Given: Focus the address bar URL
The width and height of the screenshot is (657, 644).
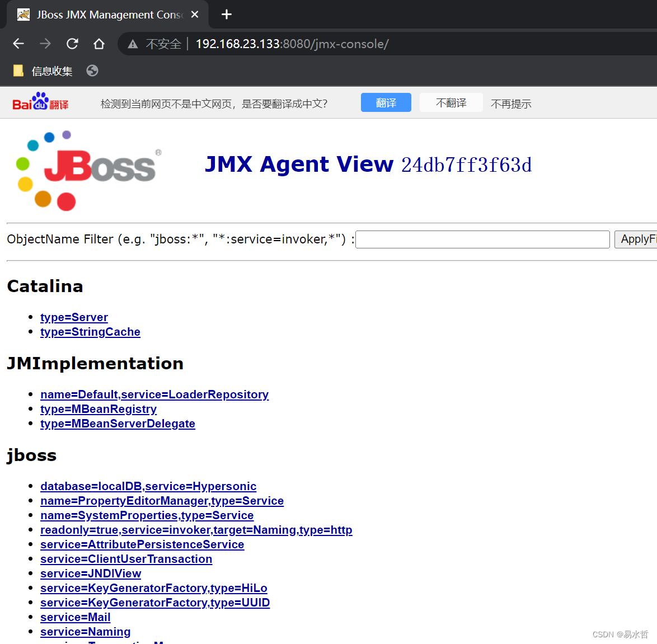Looking at the screenshot, I should (292, 44).
